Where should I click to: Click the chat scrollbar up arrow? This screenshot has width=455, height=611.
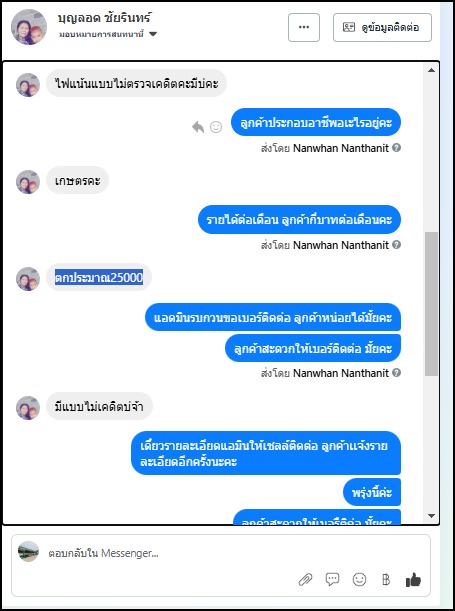[x=431, y=71]
